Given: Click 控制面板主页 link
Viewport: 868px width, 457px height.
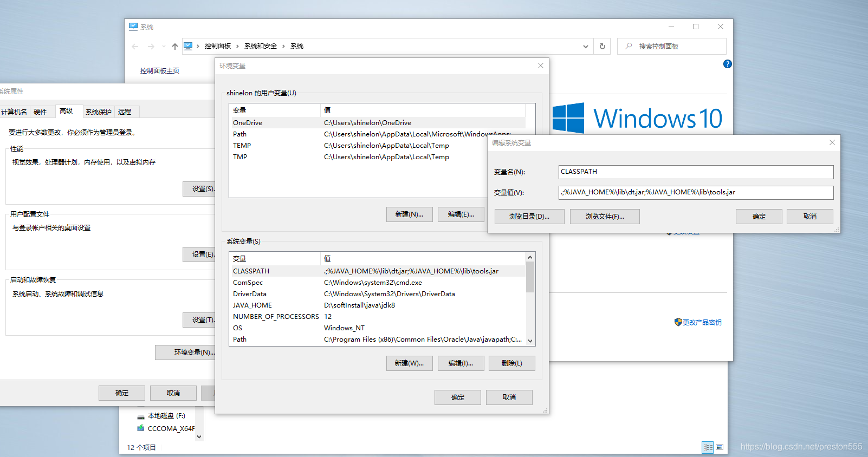Looking at the screenshot, I should pyautogui.click(x=160, y=70).
